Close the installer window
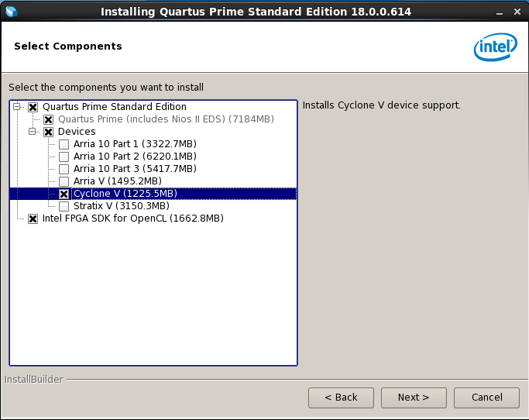 pos(517,12)
